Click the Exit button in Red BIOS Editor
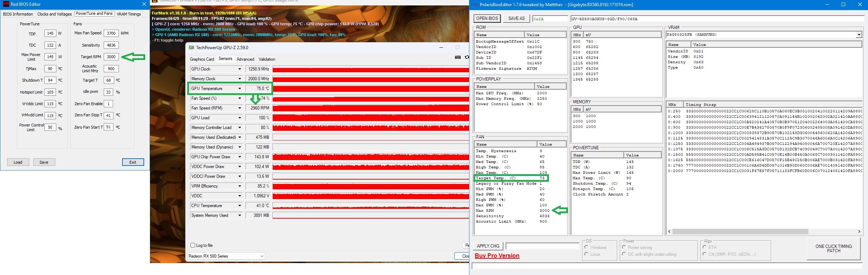The image size is (868, 275). tap(133, 162)
